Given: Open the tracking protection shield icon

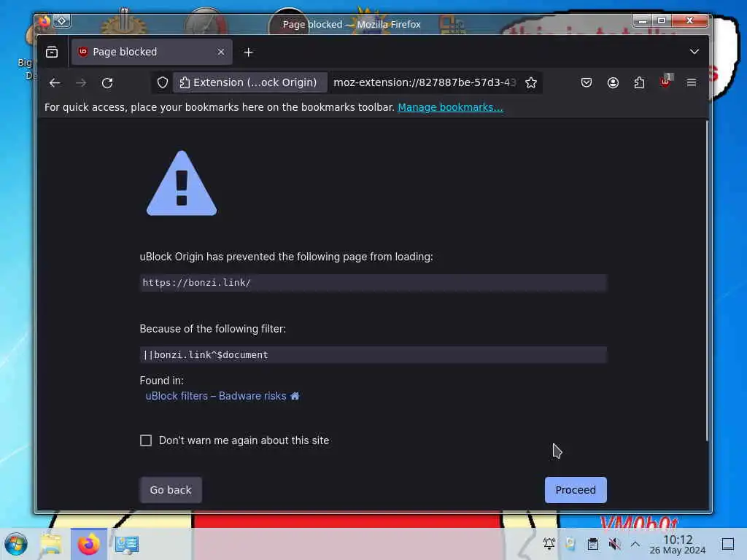Looking at the screenshot, I should point(163,83).
